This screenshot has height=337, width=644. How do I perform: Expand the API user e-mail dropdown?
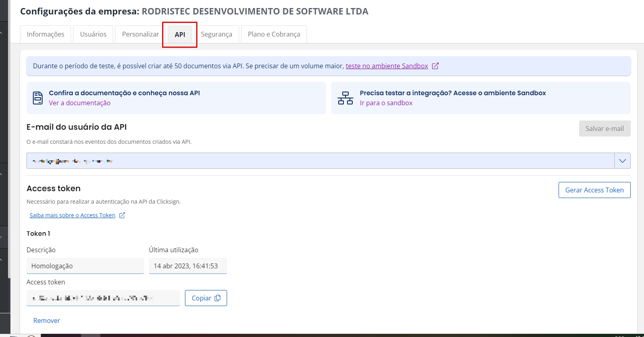coord(622,161)
